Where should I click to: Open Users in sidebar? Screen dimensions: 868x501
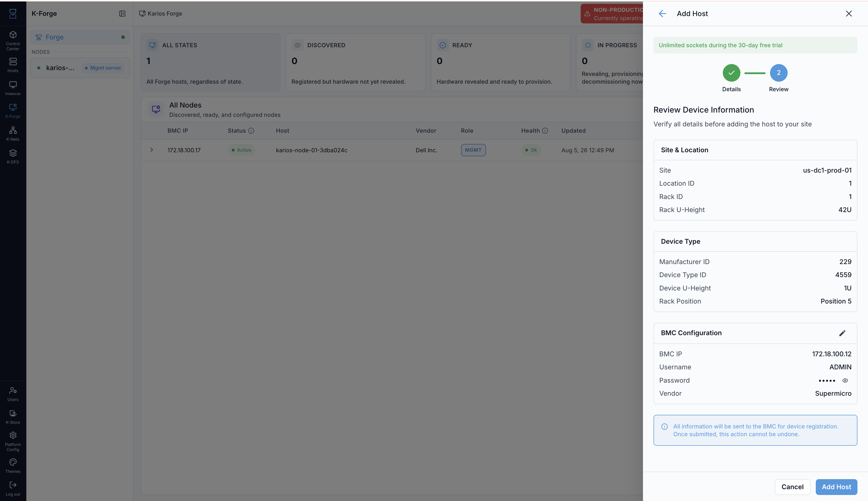(13, 394)
